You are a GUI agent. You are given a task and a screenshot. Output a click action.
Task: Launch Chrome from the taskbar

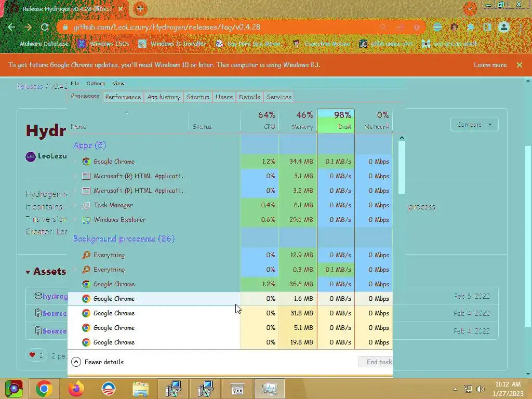[44, 389]
